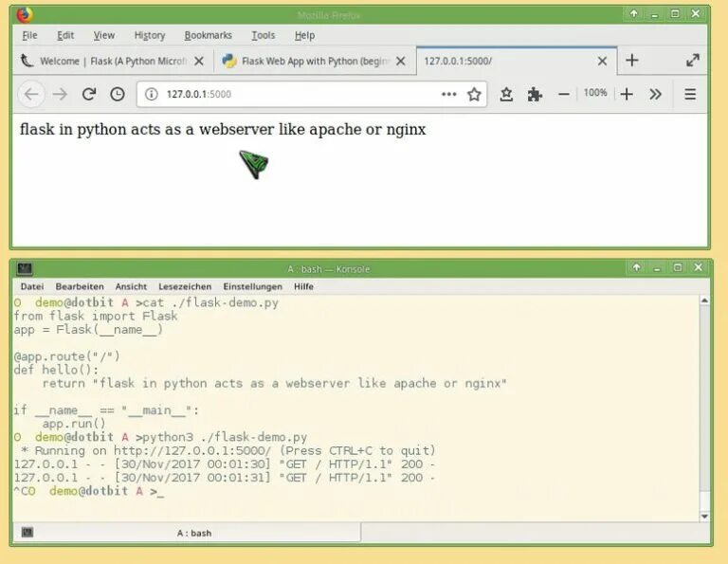Zoom in with the plus button
The height and width of the screenshot is (564, 728).
(627, 94)
